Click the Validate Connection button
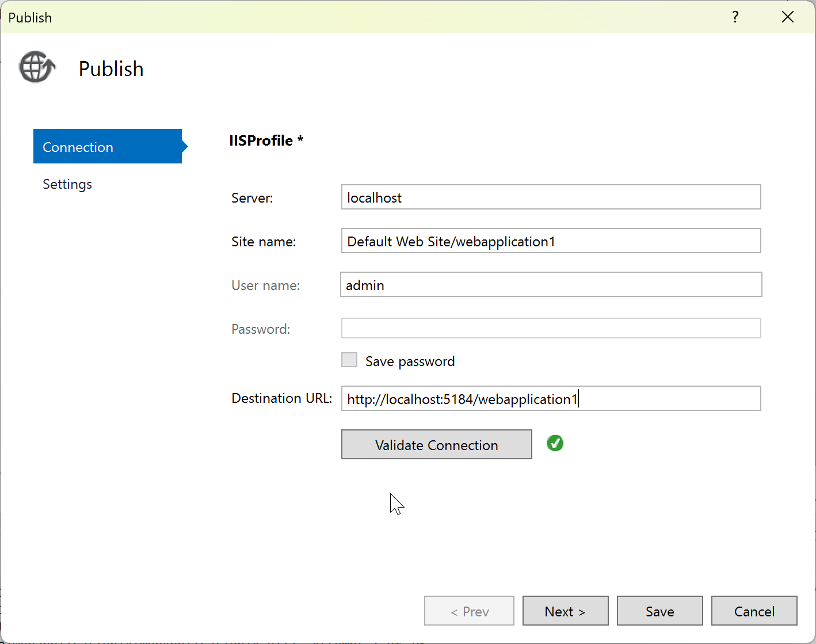Image resolution: width=816 pixels, height=644 pixels. coord(436,444)
